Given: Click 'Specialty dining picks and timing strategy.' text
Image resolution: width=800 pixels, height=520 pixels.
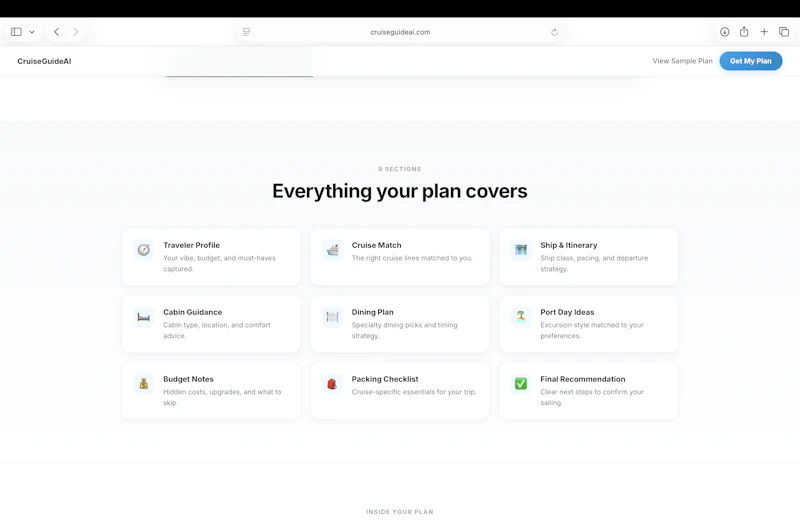Looking at the screenshot, I should pos(405,330).
